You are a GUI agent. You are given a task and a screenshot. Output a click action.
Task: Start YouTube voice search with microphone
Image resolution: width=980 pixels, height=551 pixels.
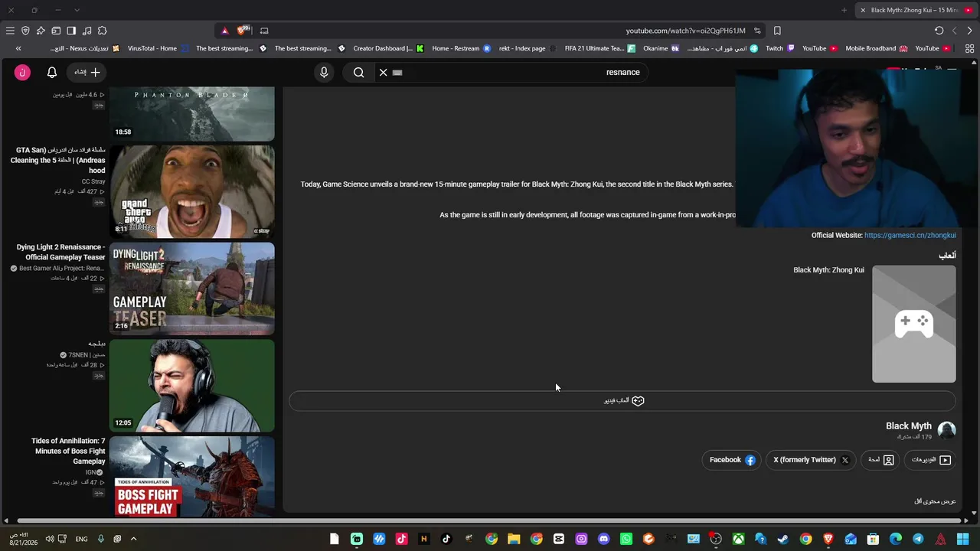coord(324,72)
